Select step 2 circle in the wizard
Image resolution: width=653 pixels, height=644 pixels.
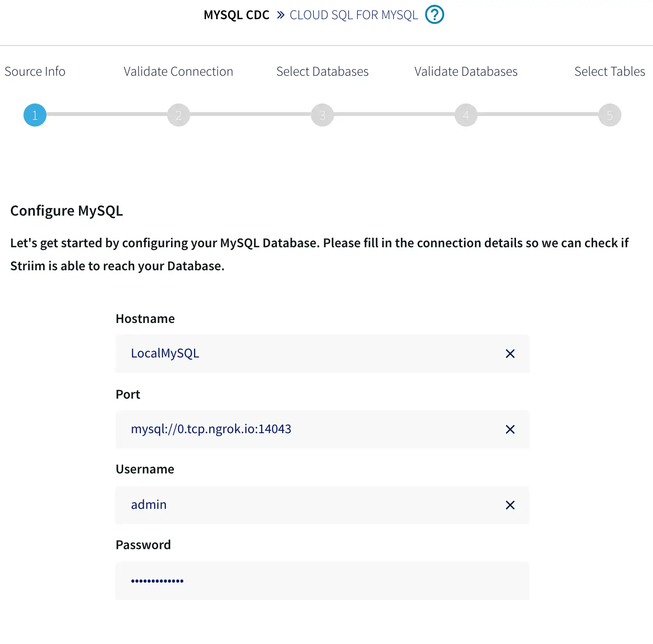tap(179, 115)
